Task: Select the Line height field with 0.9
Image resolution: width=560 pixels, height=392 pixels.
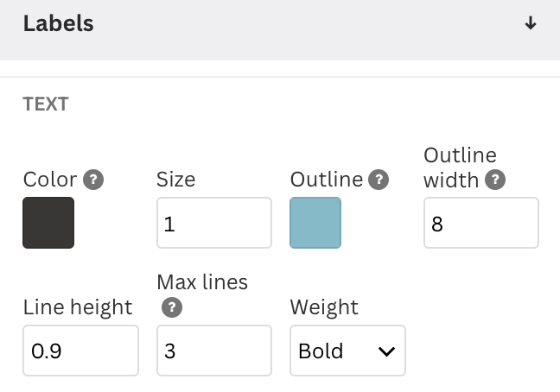Action: click(80, 351)
